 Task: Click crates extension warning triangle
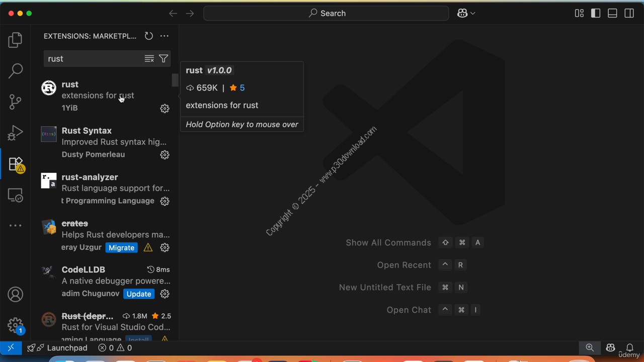148,247
